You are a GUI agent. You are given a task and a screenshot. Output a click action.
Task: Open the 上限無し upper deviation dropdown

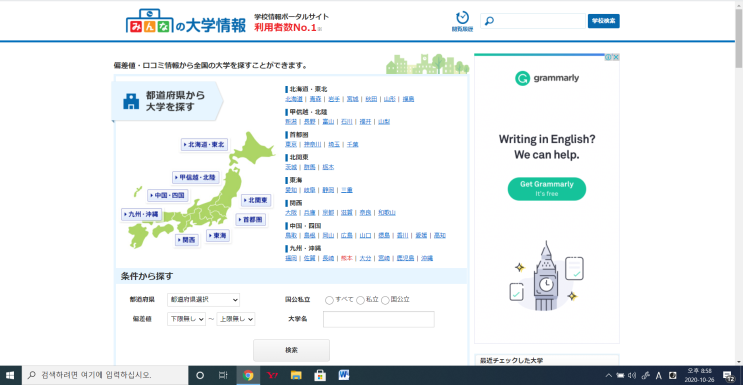(236, 319)
